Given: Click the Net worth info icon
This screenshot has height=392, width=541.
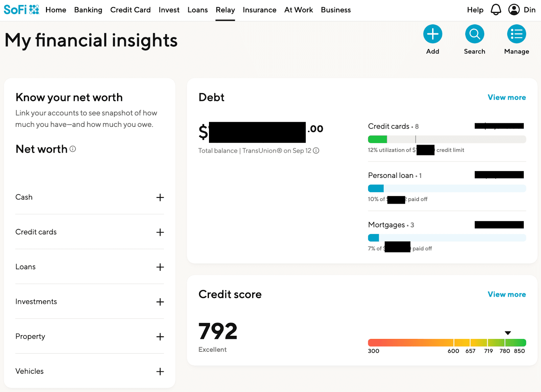Looking at the screenshot, I should click(73, 149).
